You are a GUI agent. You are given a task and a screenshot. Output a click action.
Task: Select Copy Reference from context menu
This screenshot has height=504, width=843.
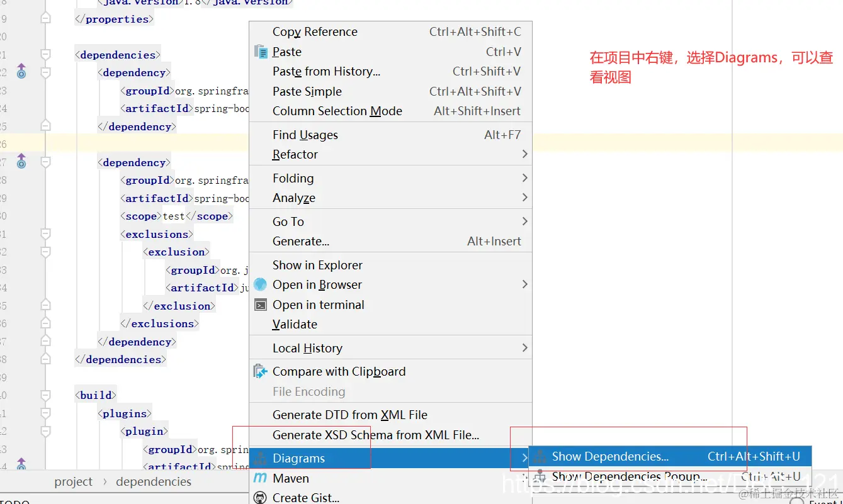391,31
